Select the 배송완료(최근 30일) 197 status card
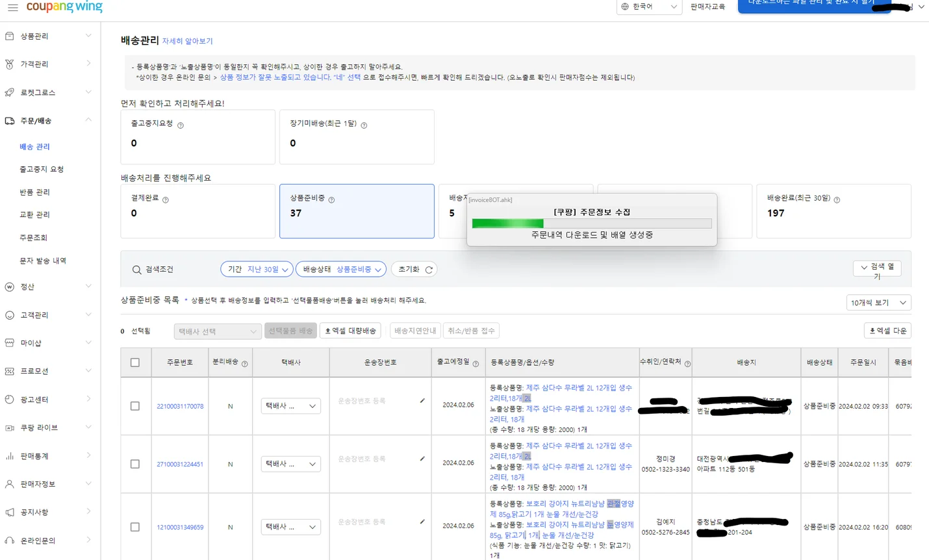The height and width of the screenshot is (560, 929). [834, 211]
